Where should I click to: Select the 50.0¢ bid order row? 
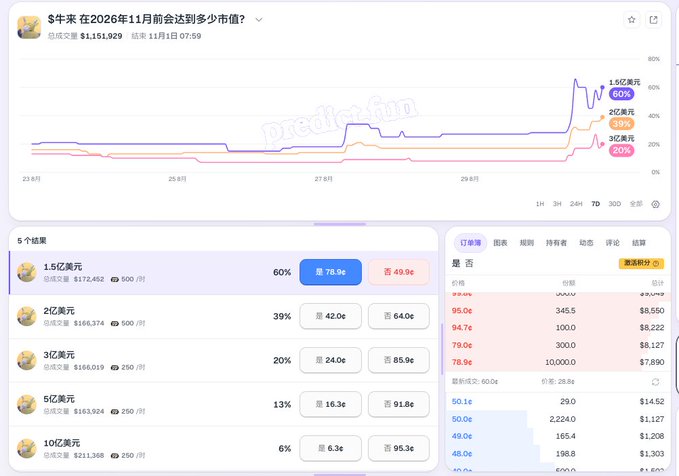click(x=558, y=419)
